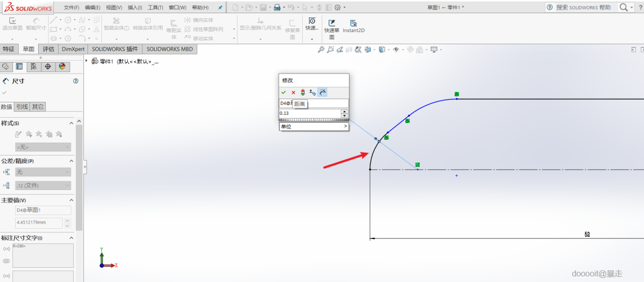Click the 退出草图 exit sketch button

pos(12,24)
